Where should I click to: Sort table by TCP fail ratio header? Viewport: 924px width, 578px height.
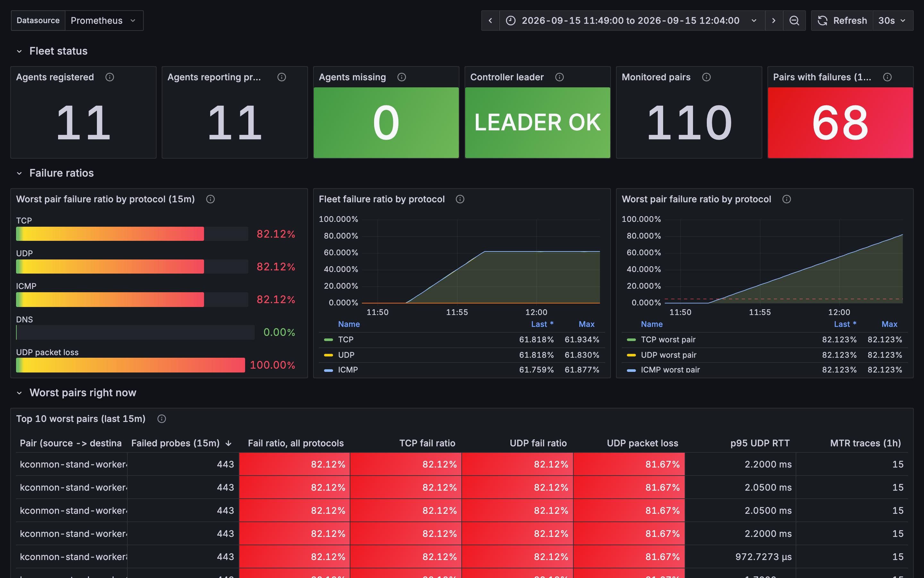click(427, 443)
